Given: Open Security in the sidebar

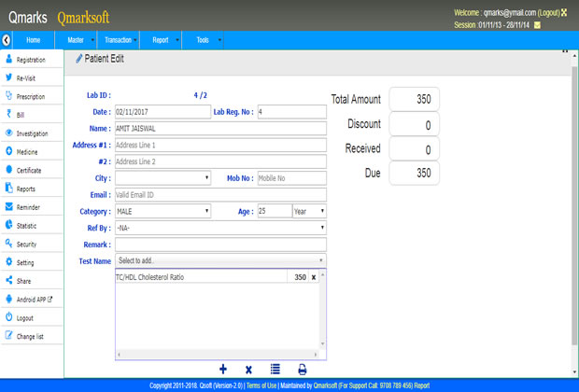Looking at the screenshot, I should (31, 244).
